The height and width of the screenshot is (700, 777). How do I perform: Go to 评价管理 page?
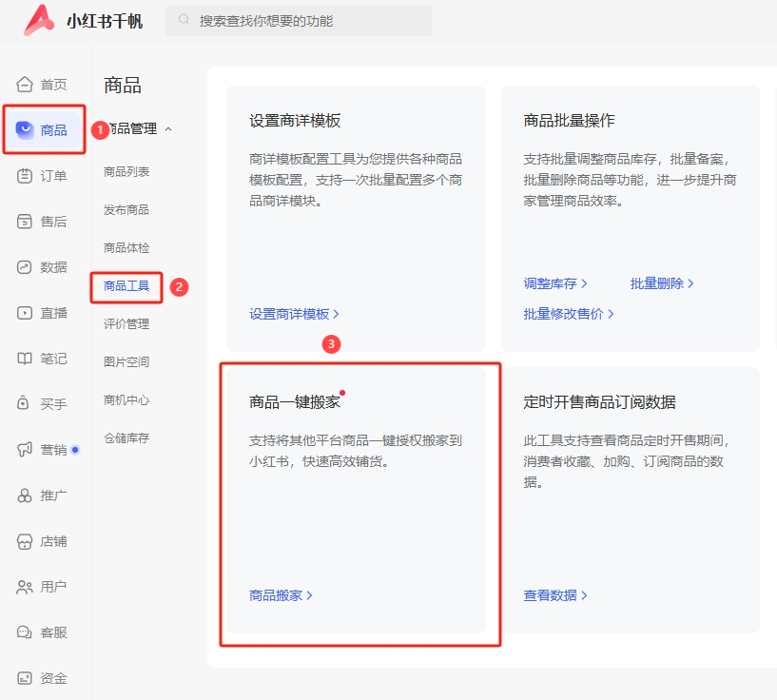(x=126, y=324)
